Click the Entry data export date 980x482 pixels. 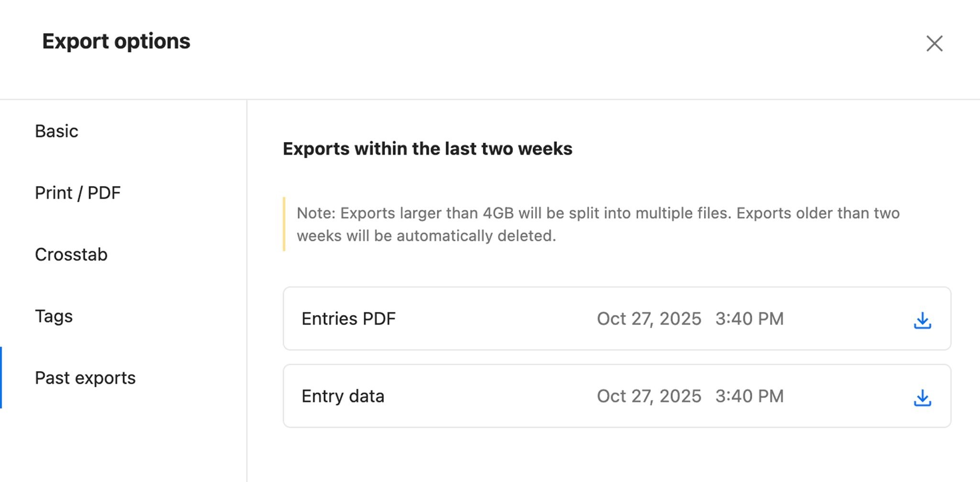649,396
